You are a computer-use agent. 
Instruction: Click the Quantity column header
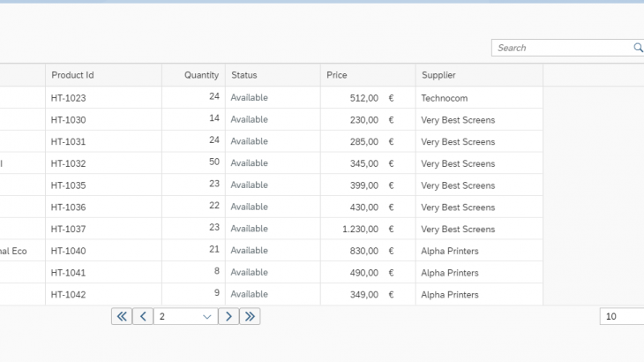[x=201, y=75]
